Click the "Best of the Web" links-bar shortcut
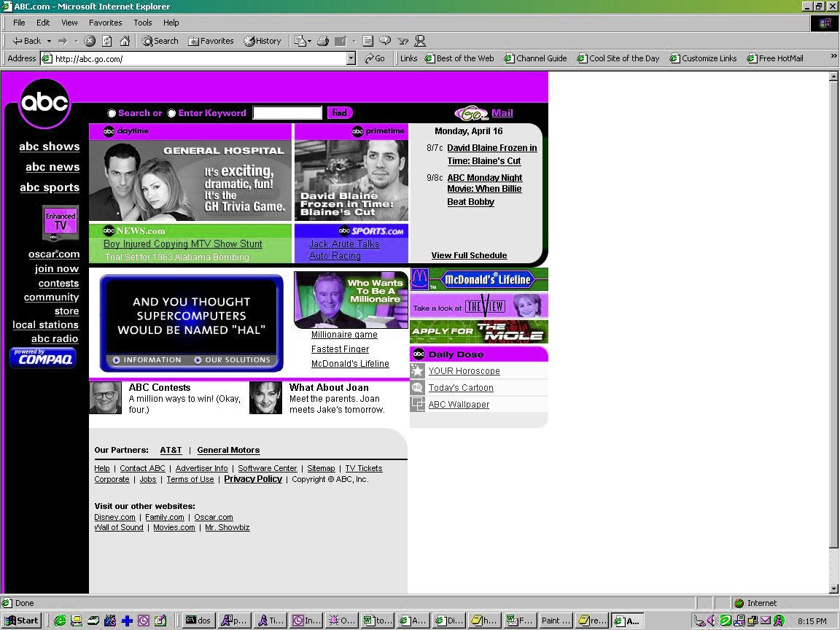Image resolution: width=840 pixels, height=630 pixels. [x=459, y=58]
